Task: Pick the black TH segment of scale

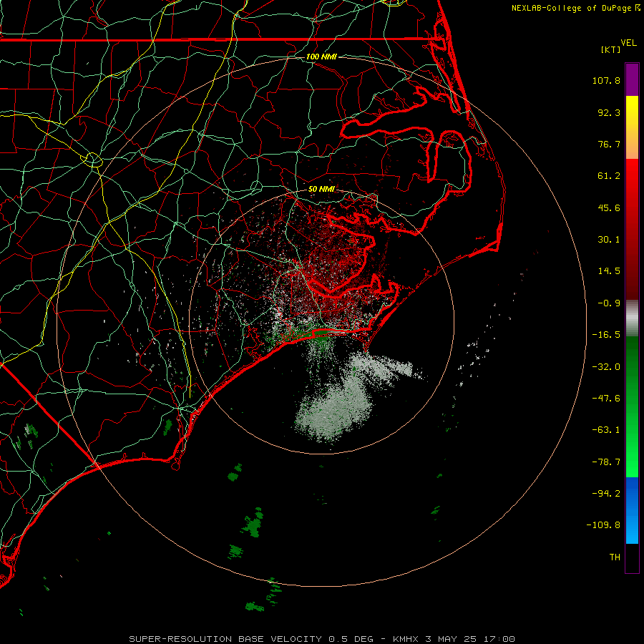Action: click(x=632, y=558)
